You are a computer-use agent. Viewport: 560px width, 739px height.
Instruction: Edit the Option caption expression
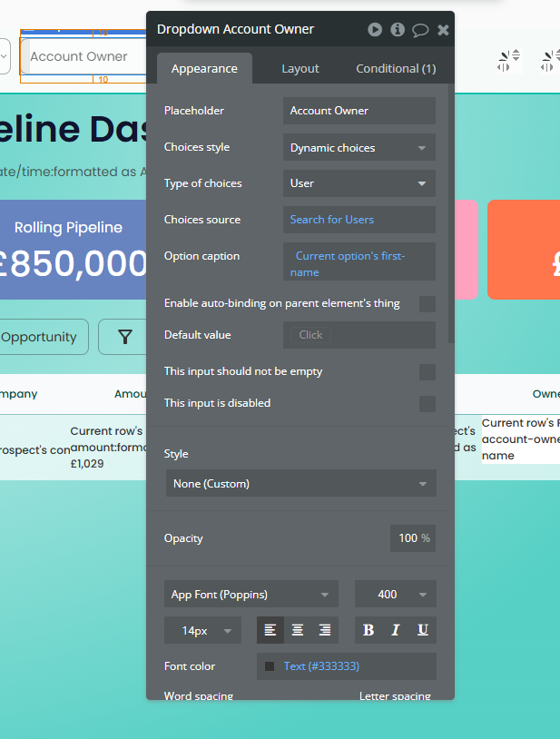point(359,261)
